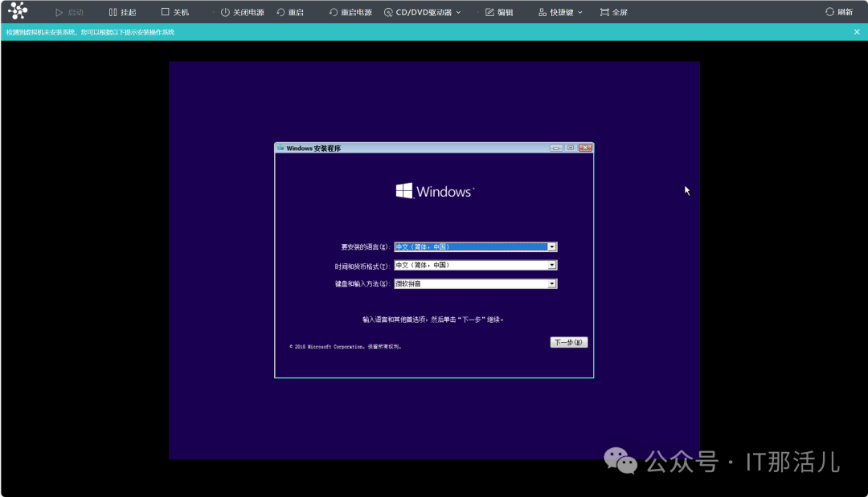868x497 pixels.
Task: Maximize the Windows 安装程序 dialog
Action: coord(571,148)
